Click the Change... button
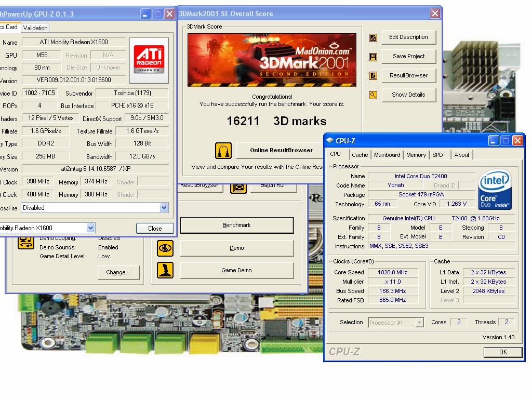Screen dimensions: 532x399 118,272
